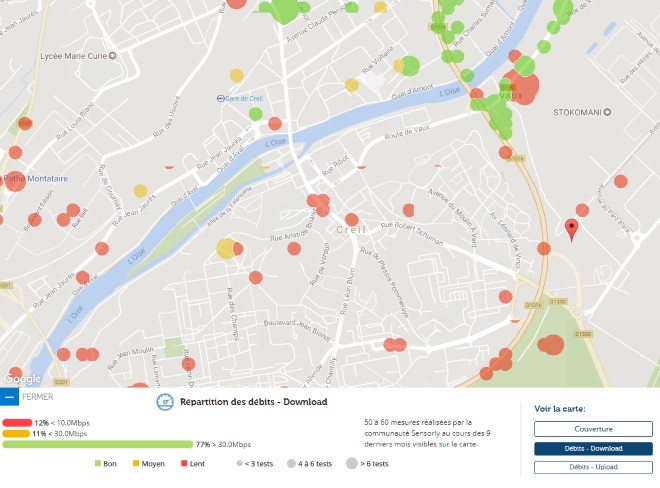This screenshot has width=660, height=488.
Task: Click the 4 à 6 tests legend circle
Action: [291, 464]
